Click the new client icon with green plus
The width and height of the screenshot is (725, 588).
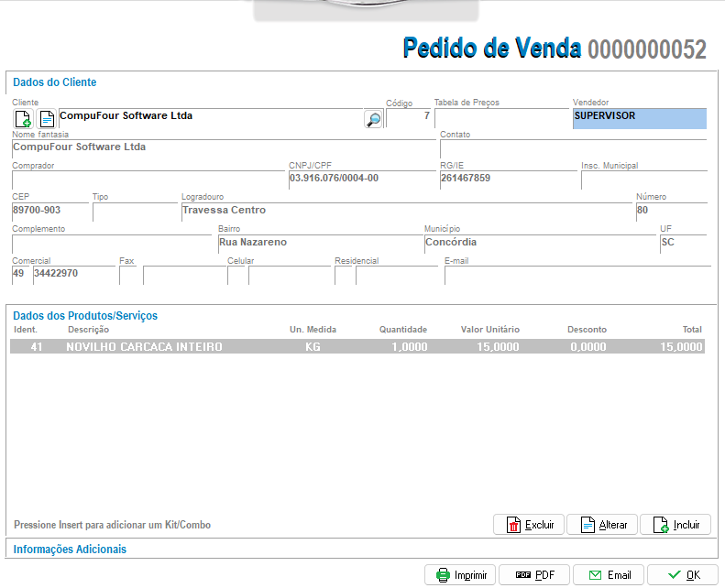(23, 118)
